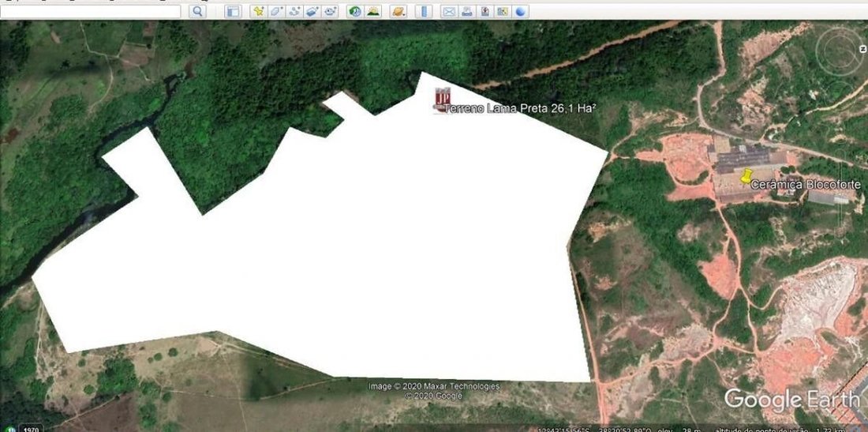868x432 pixels.
Task: Click the Cerâmica Blocoforte label
Action: click(806, 185)
